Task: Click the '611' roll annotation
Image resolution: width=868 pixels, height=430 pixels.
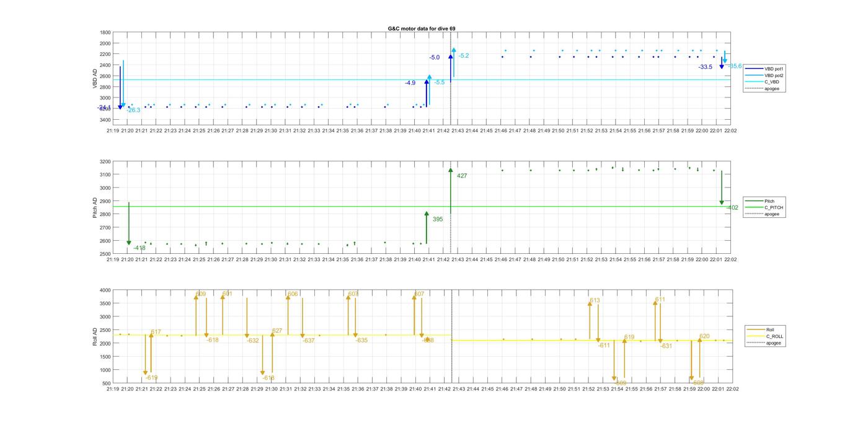Action: coord(660,300)
